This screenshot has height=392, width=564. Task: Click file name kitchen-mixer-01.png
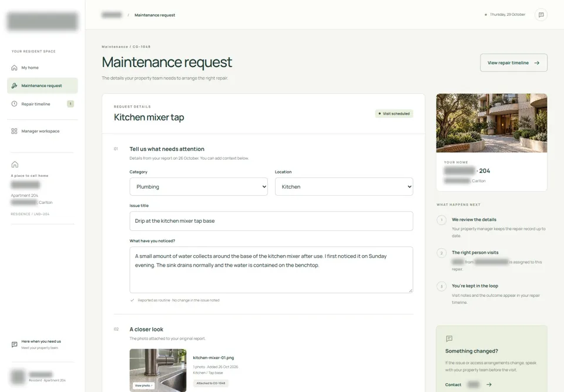[213, 358]
